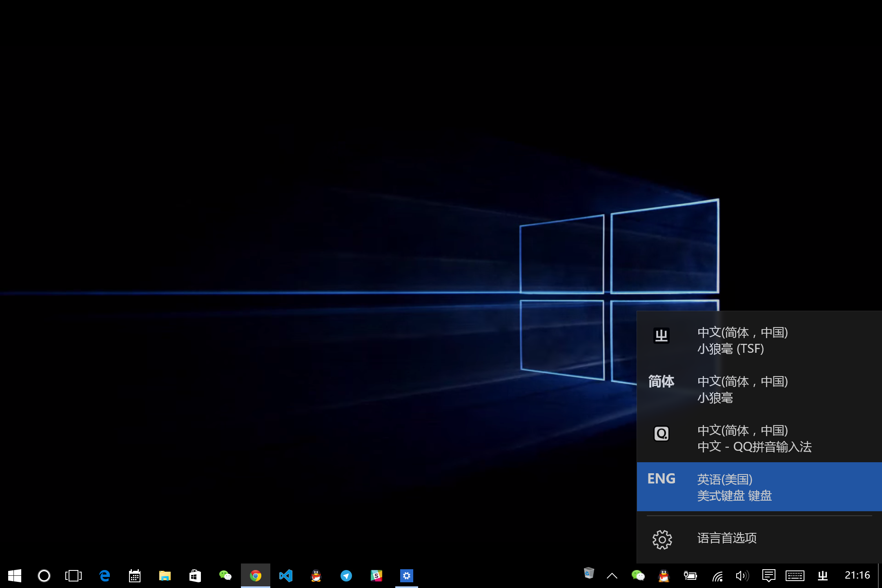Expand the hidden tray icons arrow
This screenshot has width=882, height=588.
pos(612,576)
